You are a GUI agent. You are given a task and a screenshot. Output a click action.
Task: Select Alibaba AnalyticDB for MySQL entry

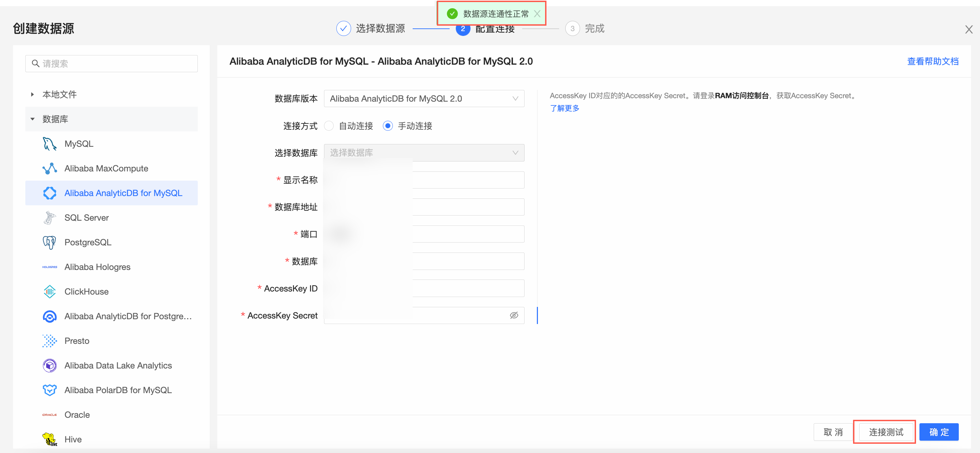coord(112,193)
